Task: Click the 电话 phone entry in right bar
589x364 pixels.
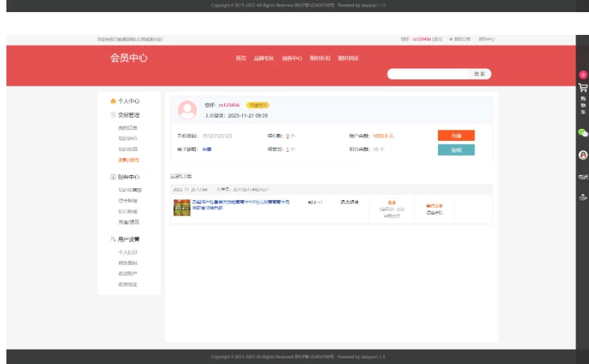Action: click(583, 177)
